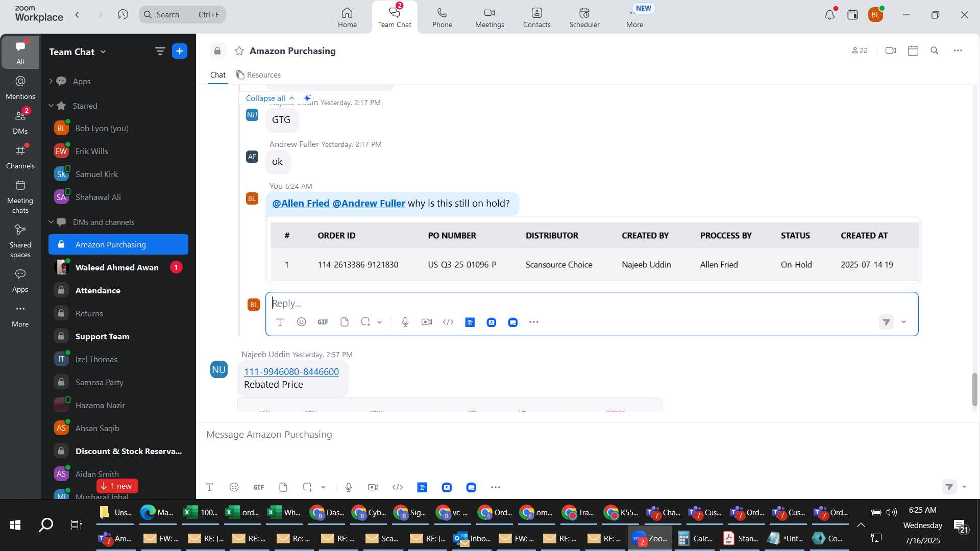Viewport: 980px width, 551px height.
Task: Star the Amazon Purchasing channel
Action: coord(239,51)
